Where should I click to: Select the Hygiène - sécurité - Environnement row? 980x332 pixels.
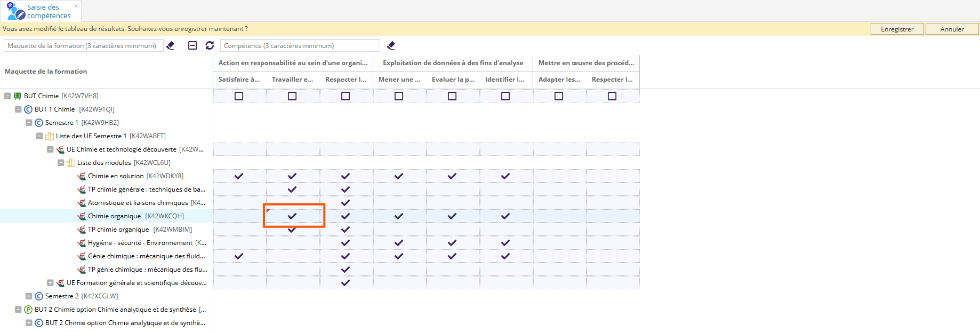(x=140, y=243)
